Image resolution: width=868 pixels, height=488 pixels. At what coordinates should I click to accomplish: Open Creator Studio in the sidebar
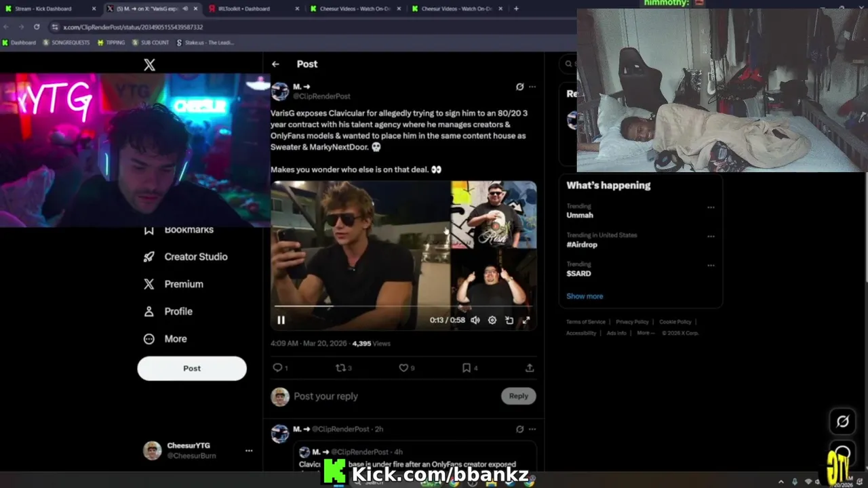click(x=186, y=257)
